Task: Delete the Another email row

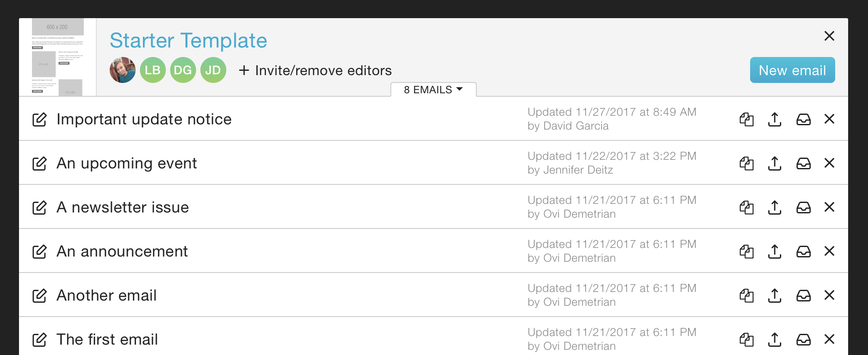Action: 830,295
